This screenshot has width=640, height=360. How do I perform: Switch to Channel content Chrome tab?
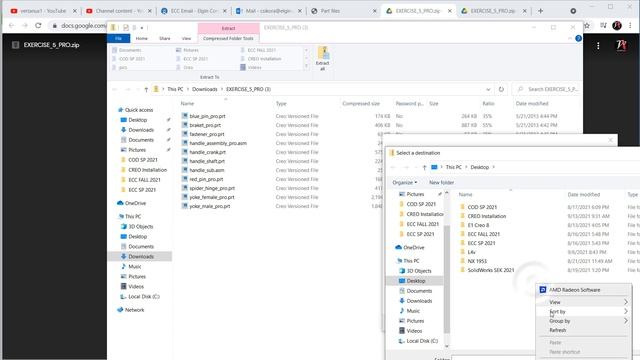(119, 11)
